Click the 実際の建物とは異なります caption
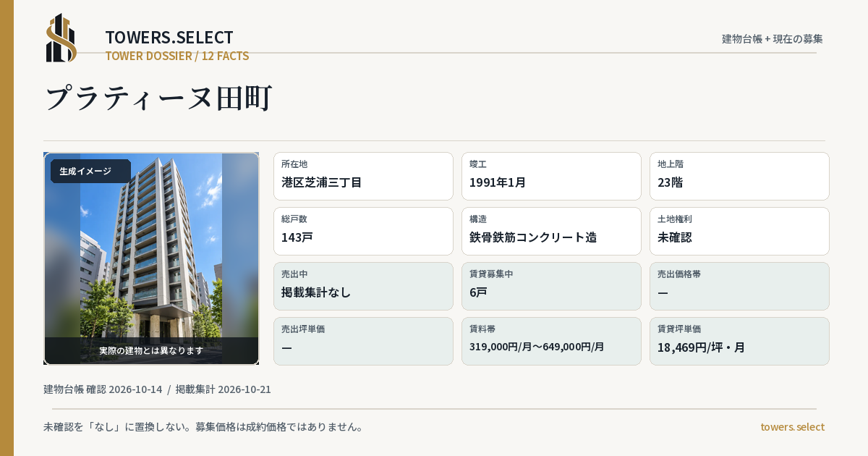Image resolution: width=868 pixels, height=456 pixels. [151, 350]
